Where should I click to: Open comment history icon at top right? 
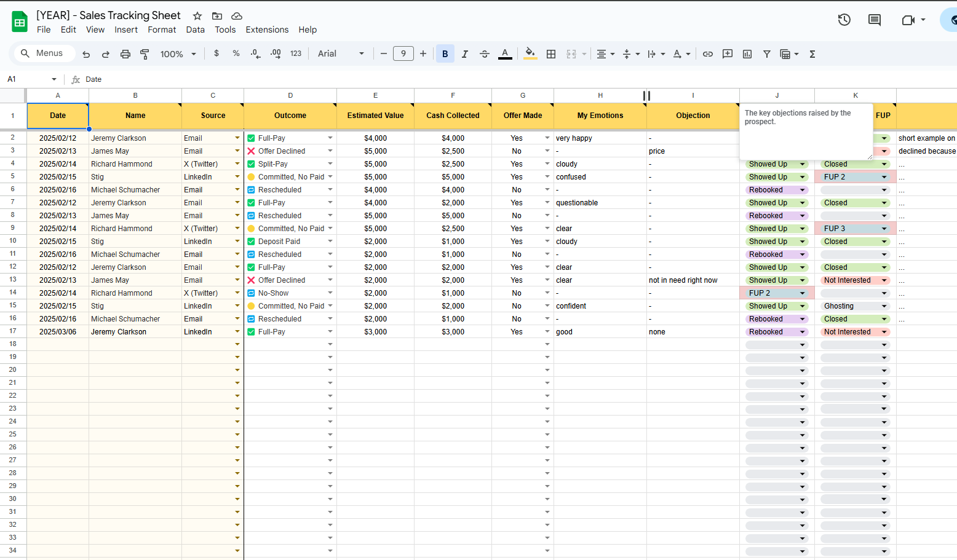click(875, 20)
